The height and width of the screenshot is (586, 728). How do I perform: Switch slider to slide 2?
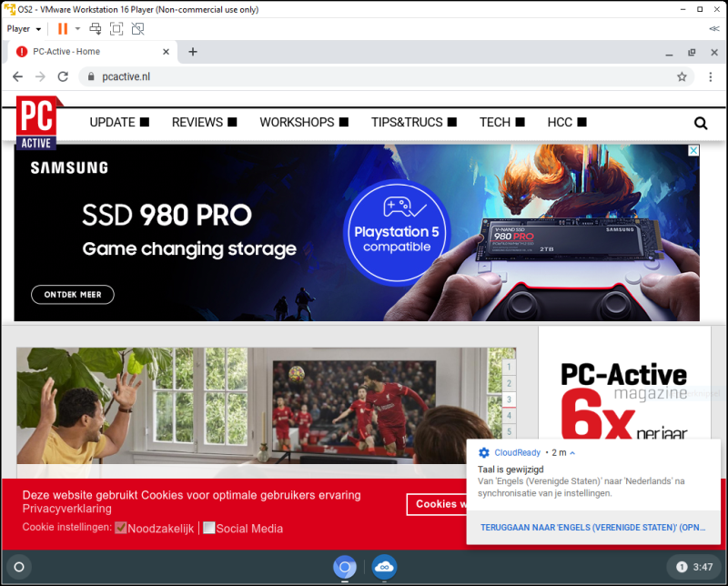509,384
